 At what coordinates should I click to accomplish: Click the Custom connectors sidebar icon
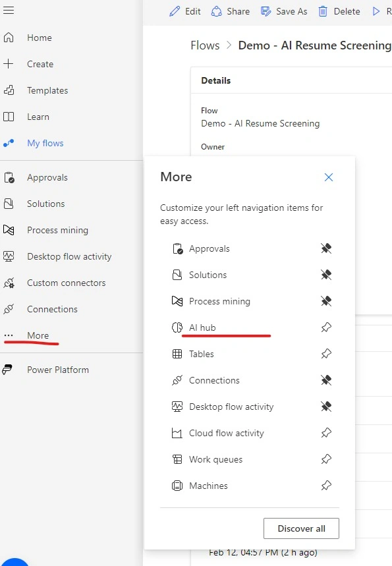pos(9,283)
